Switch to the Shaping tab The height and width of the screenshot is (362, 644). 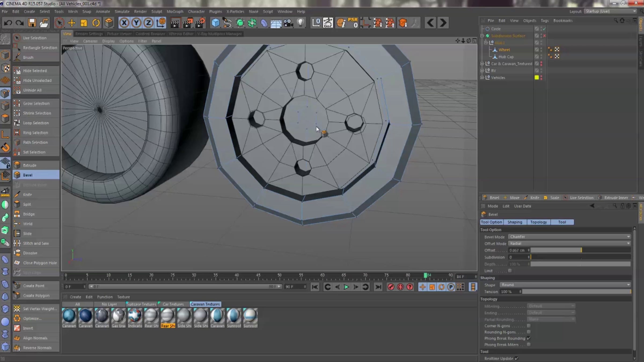point(515,222)
